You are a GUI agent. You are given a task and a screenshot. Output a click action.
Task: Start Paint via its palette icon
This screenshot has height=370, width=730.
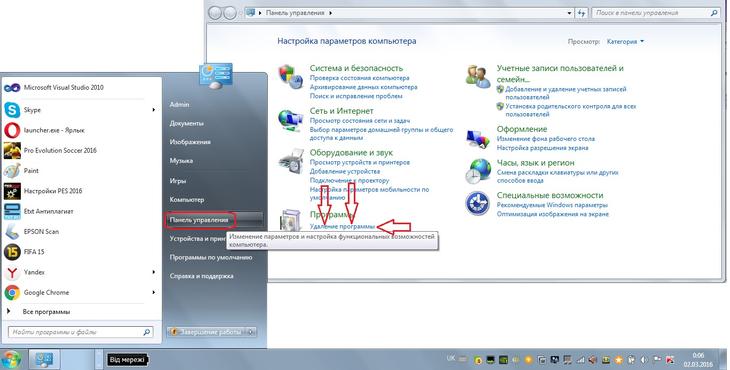point(12,171)
